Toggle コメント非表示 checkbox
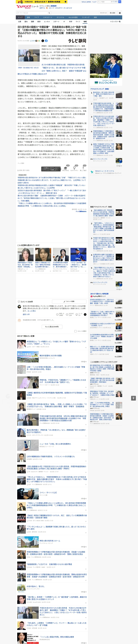The width and height of the screenshot is (138, 644). coord(75,331)
